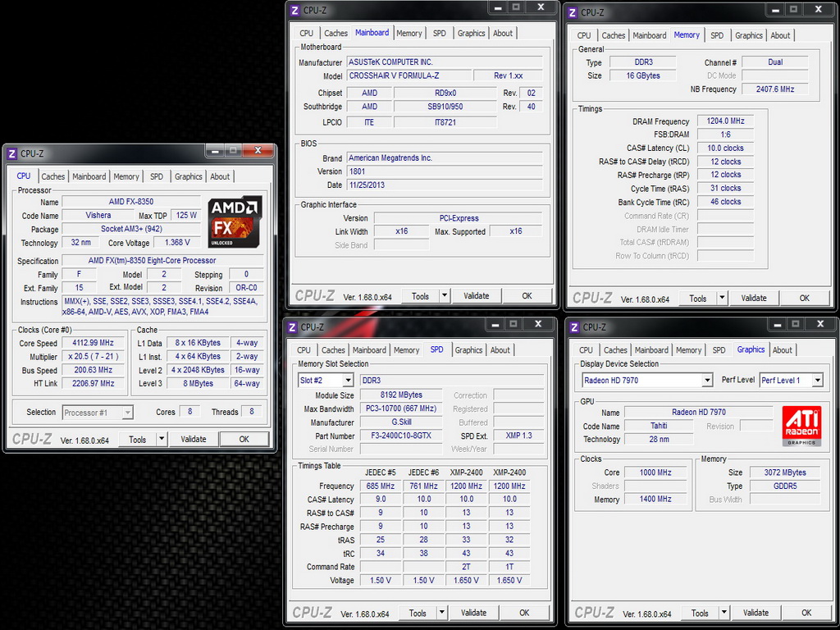Click Tools button in the Graphics window
840x630 pixels.
pyautogui.click(x=700, y=613)
